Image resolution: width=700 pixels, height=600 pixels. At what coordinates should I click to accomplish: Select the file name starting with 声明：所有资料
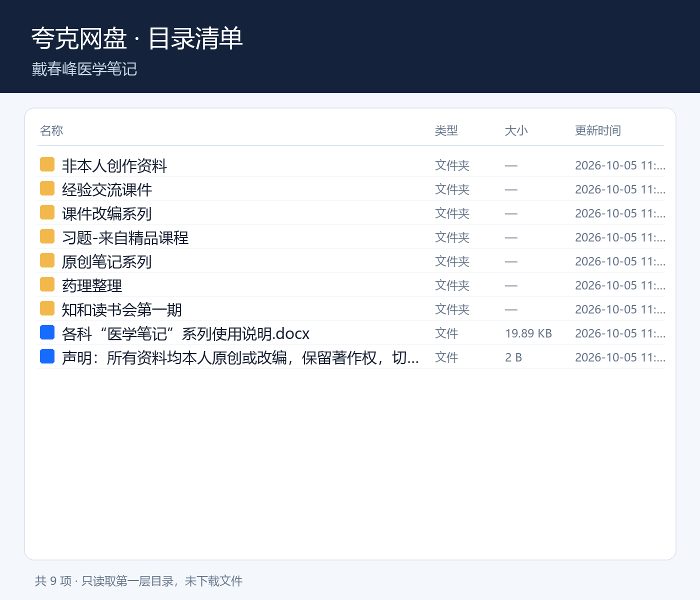click(240, 357)
